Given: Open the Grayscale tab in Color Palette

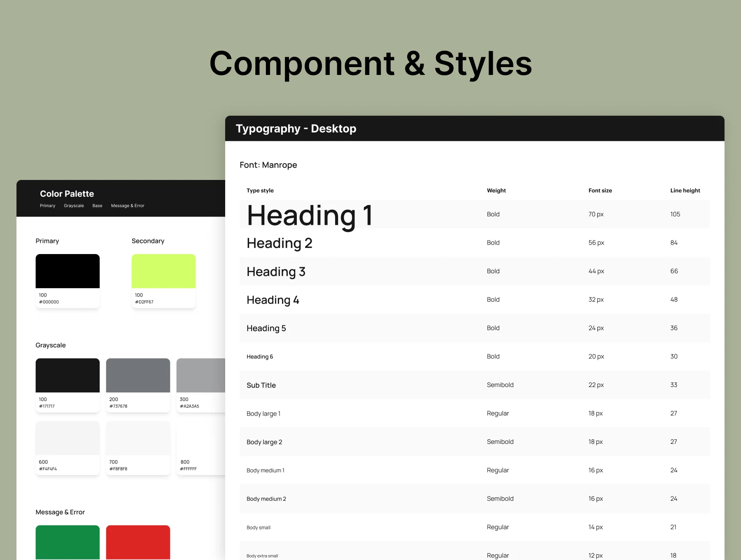Looking at the screenshot, I should tap(74, 205).
